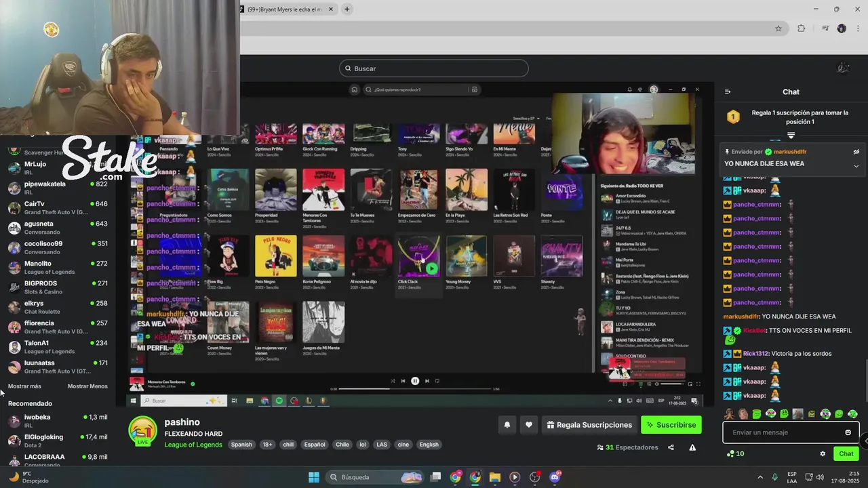Open the League of Legends category link
Screen dimensions: 868x488
pos(193,445)
